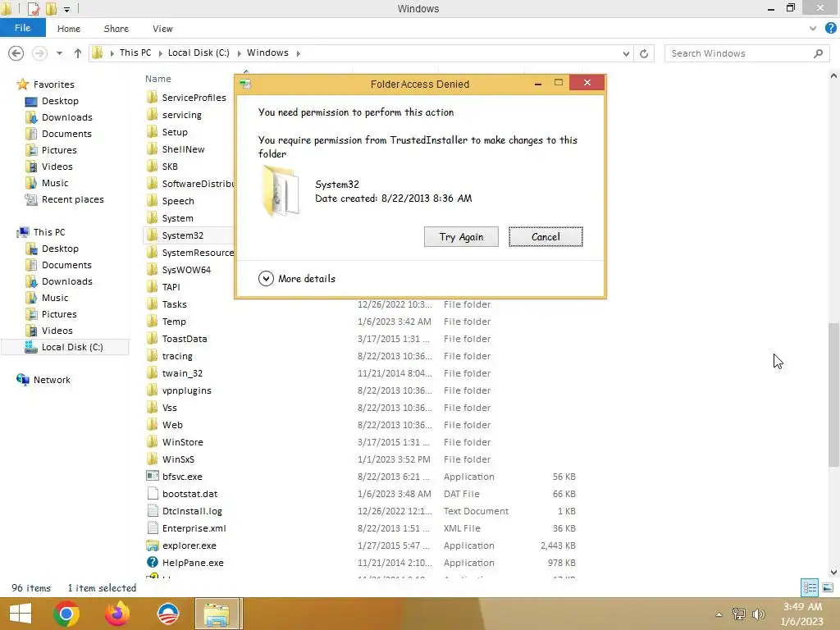Show hidden tray icons arrow
The image size is (840, 630).
[719, 614]
